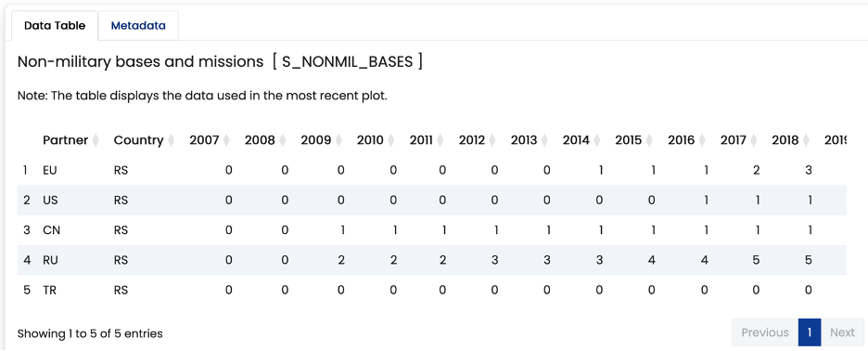This screenshot has width=868, height=351.
Task: Toggle sort on the 2018 column
Action: click(x=806, y=141)
